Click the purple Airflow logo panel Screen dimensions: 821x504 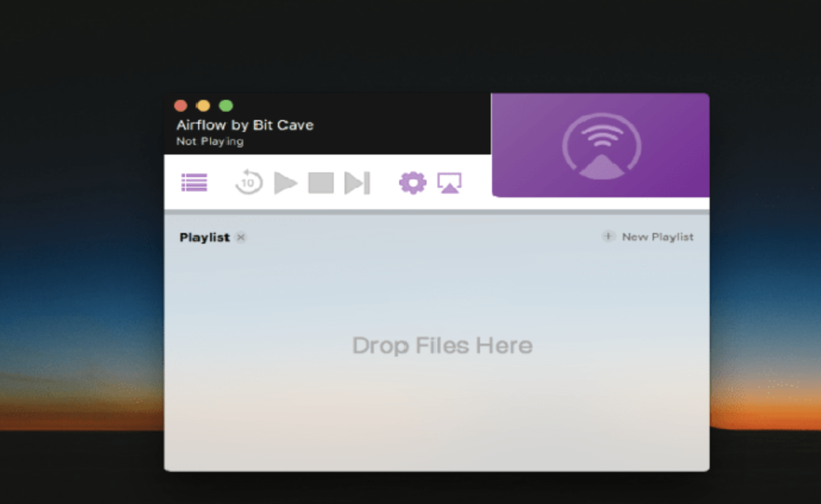tap(600, 145)
